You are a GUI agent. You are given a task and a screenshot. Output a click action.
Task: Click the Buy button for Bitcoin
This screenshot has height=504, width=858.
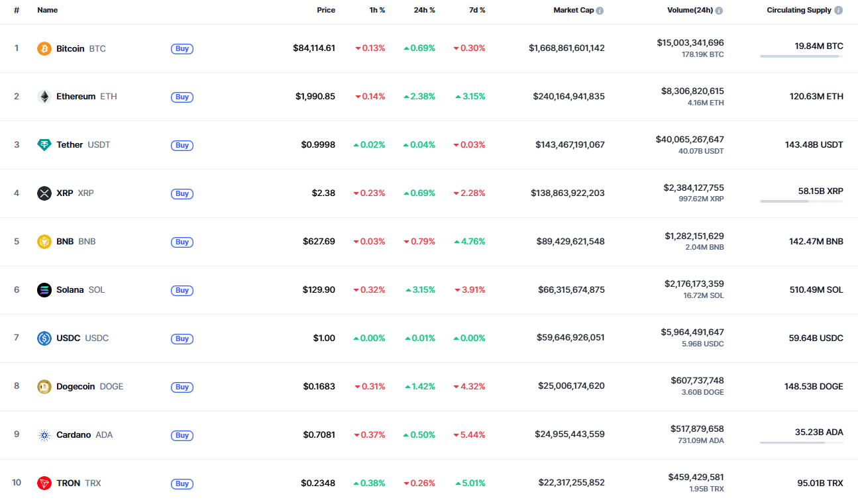coord(182,48)
